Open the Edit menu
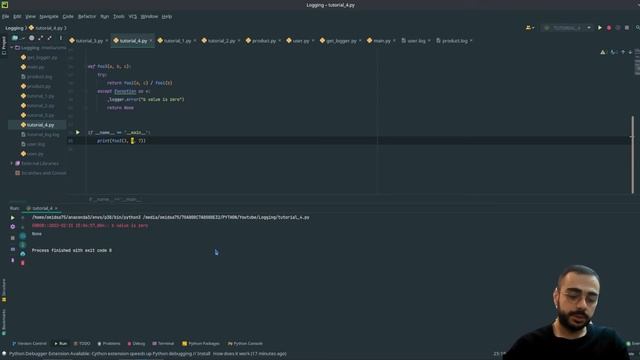The height and width of the screenshot is (360, 640). point(17,16)
